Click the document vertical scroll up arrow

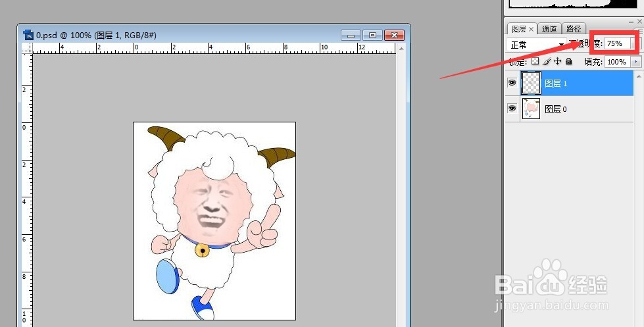coord(401,49)
